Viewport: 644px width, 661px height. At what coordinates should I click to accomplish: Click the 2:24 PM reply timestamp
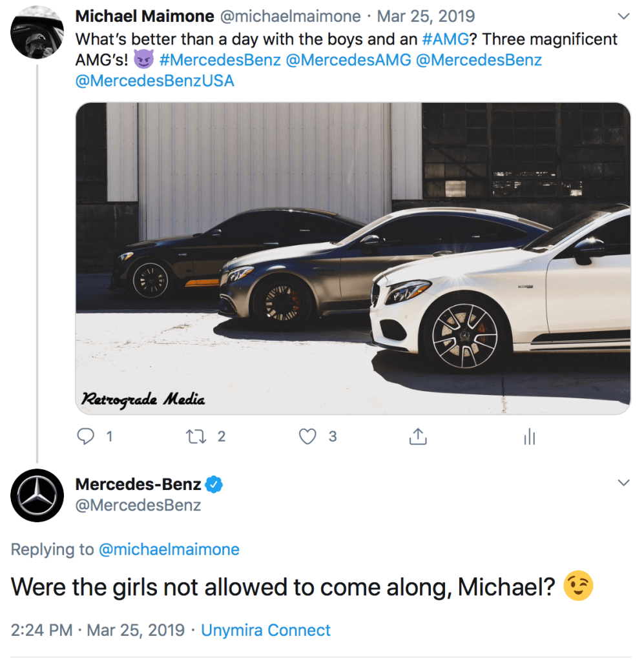click(x=42, y=630)
